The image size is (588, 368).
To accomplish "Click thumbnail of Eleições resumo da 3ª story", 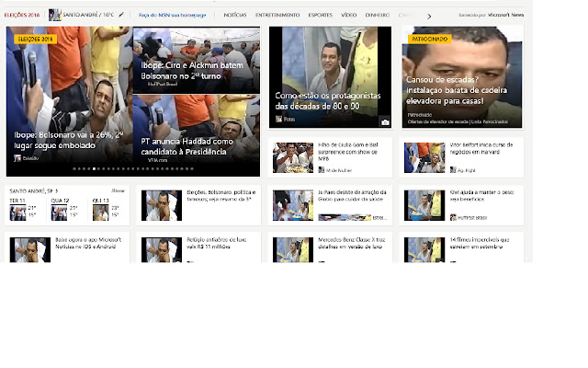I will 162,205.
